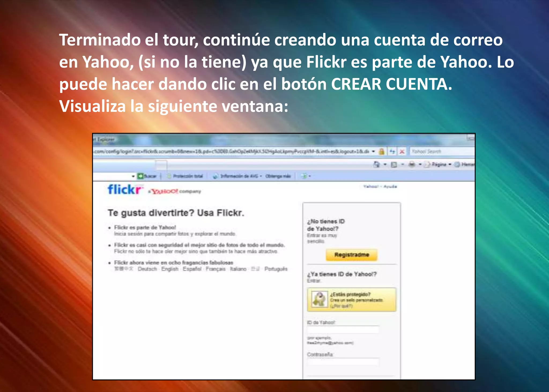This screenshot has width=549, height=392.
Task: Click the green AVG Buscar button
Action: click(147, 176)
